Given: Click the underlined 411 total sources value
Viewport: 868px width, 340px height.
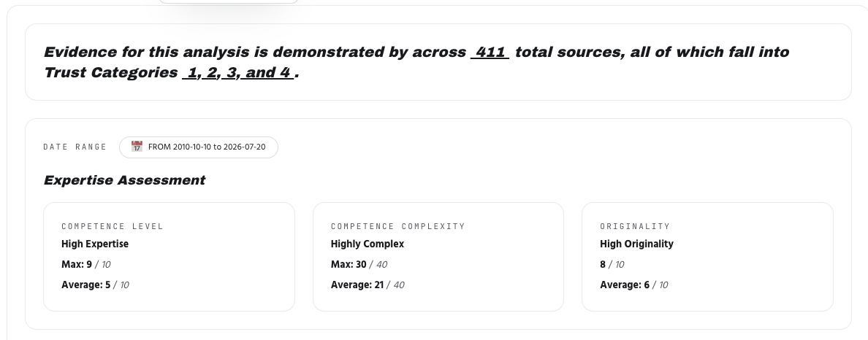Looking at the screenshot, I should (490, 52).
